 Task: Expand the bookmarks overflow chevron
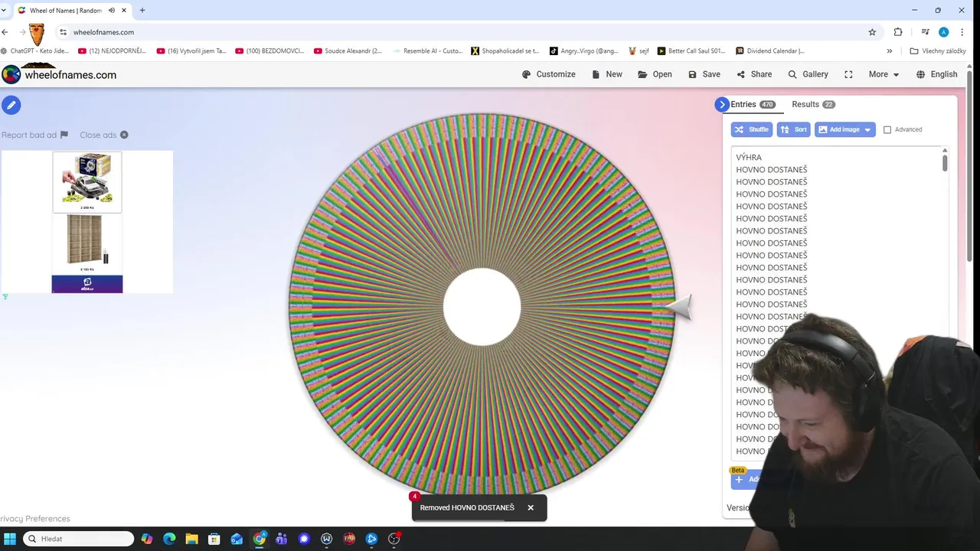890,51
